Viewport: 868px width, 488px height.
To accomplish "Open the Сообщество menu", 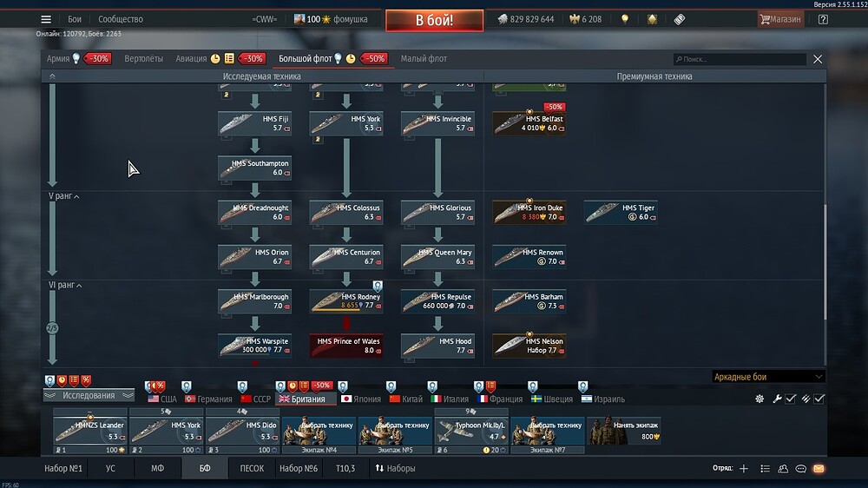I will click(x=121, y=19).
